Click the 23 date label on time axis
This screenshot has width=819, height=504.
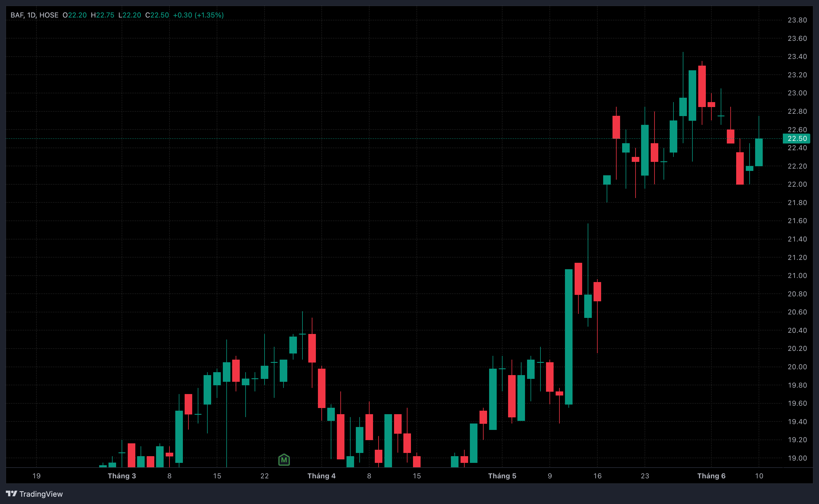(645, 476)
